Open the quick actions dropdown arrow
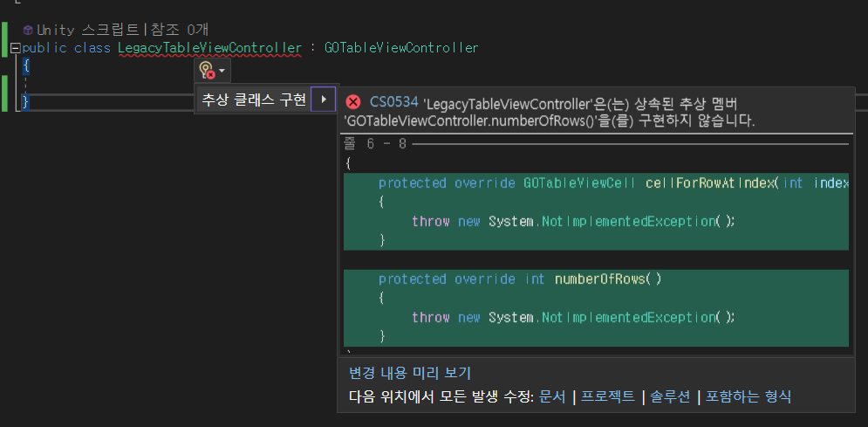The width and height of the screenshot is (868, 427). [x=222, y=71]
